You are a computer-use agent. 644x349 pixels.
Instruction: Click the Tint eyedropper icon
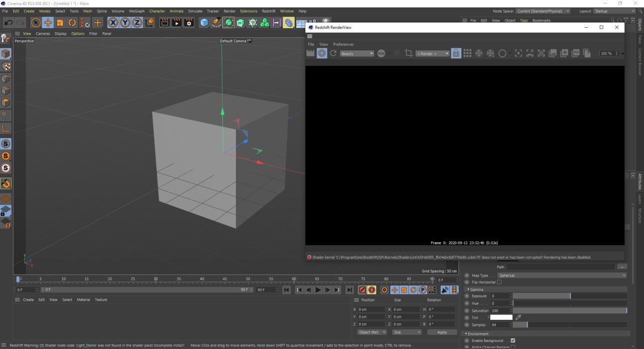pos(518,317)
